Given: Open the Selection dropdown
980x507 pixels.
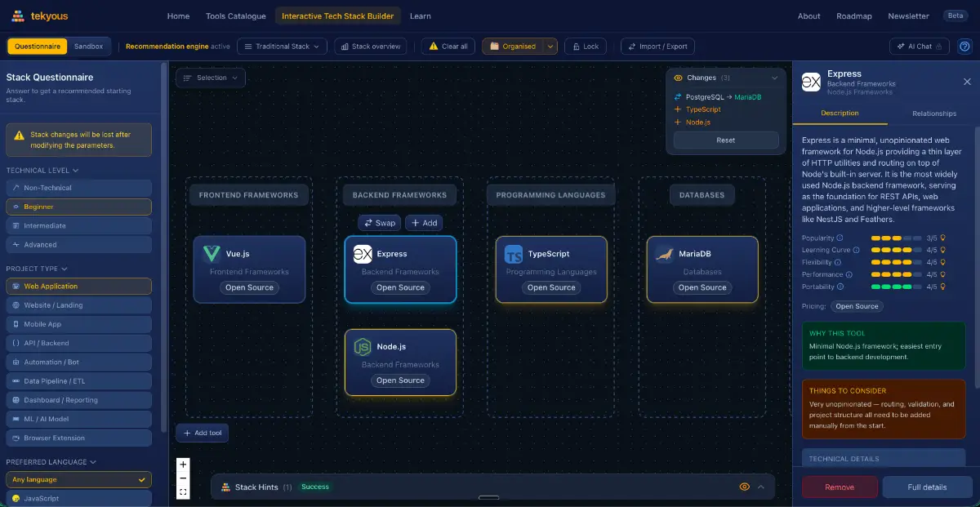Looking at the screenshot, I should tap(211, 78).
